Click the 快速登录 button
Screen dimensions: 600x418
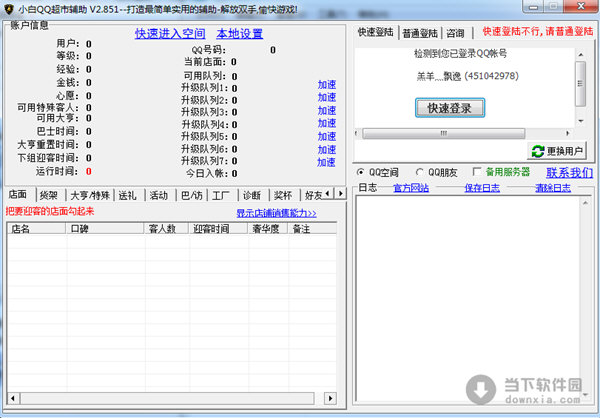coord(450,108)
